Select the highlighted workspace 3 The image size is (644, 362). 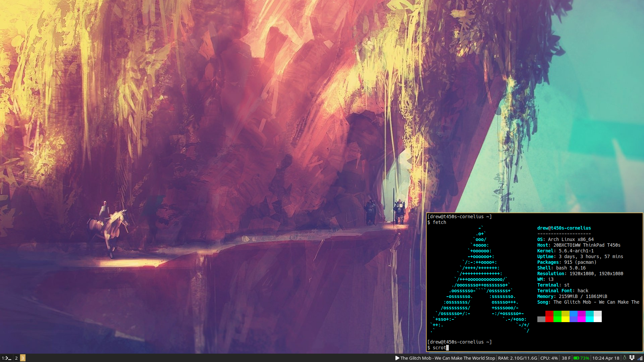(x=22, y=358)
